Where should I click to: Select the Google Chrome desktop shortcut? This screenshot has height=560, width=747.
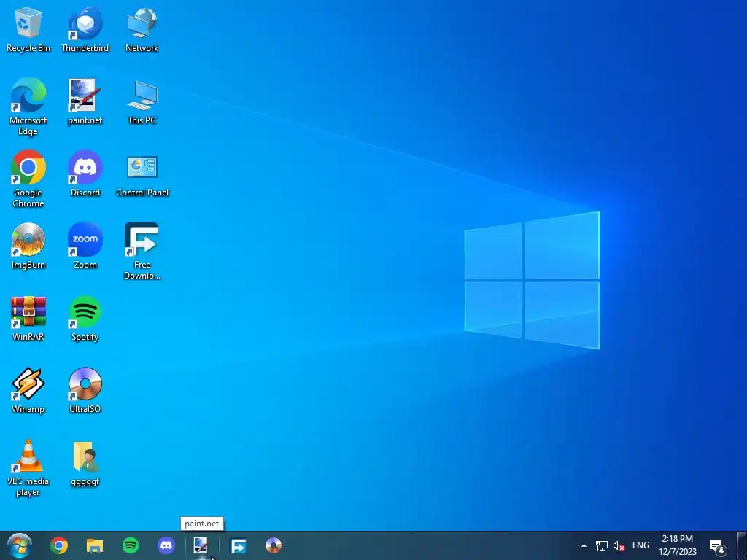[x=28, y=179]
